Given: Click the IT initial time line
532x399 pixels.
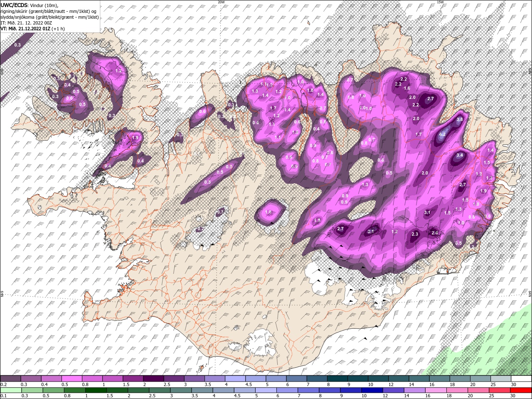Looking at the screenshot, I should coord(26,22).
